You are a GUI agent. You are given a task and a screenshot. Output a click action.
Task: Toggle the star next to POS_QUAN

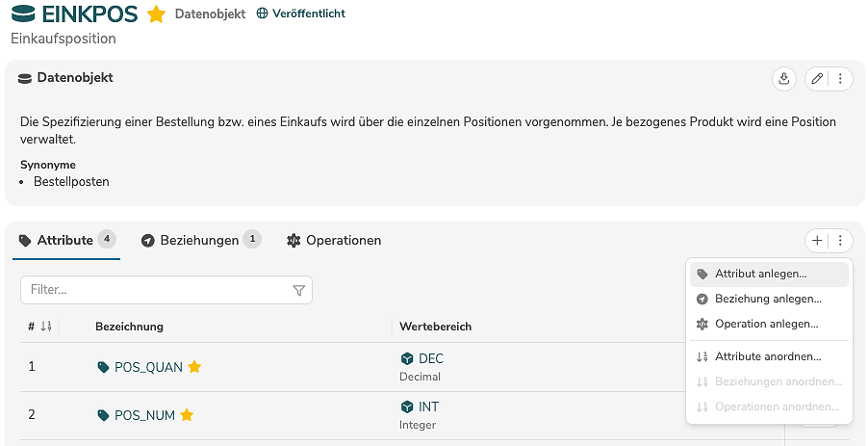pyautogui.click(x=194, y=367)
